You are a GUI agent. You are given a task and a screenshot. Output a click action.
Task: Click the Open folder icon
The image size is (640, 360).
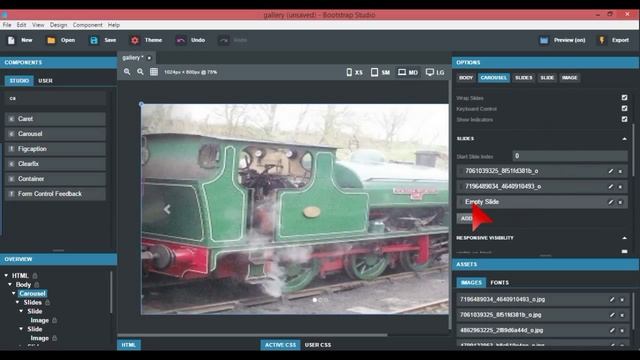coord(51,40)
